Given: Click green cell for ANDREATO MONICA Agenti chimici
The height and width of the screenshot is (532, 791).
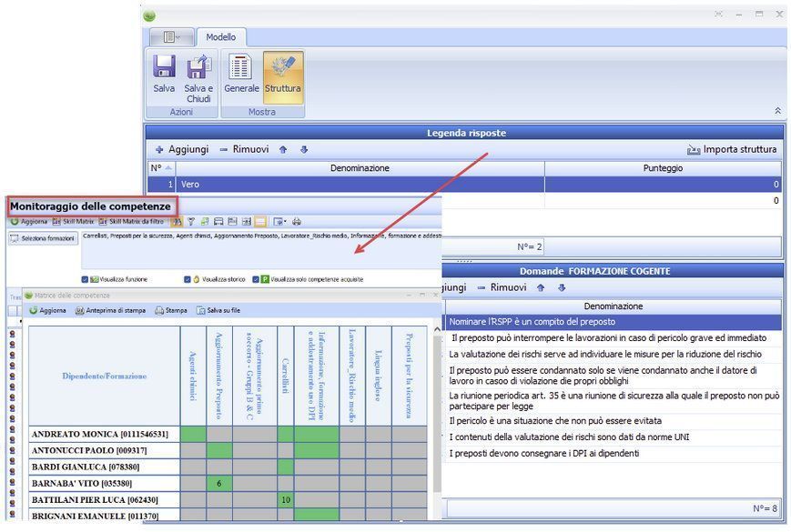Looking at the screenshot, I should coord(193,434).
